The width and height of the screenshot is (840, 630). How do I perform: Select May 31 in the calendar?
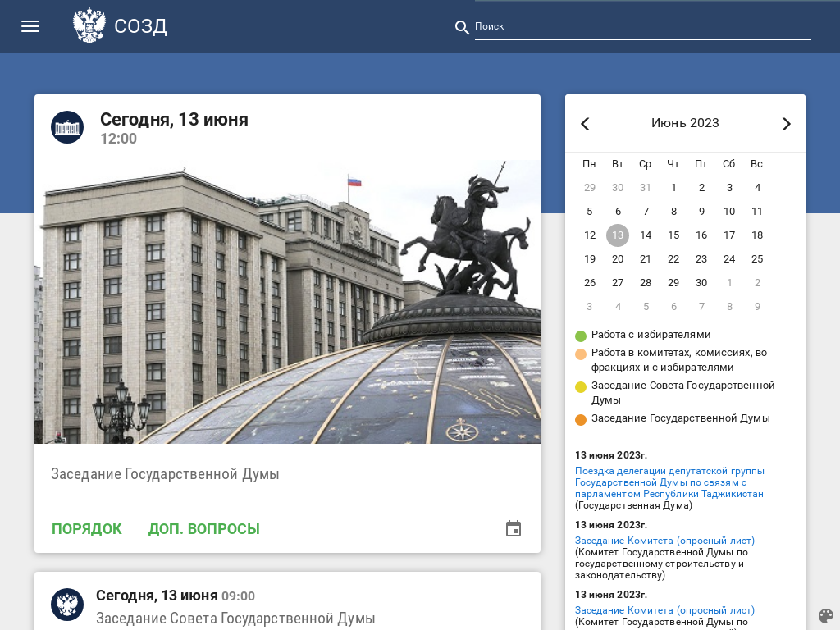(646, 188)
